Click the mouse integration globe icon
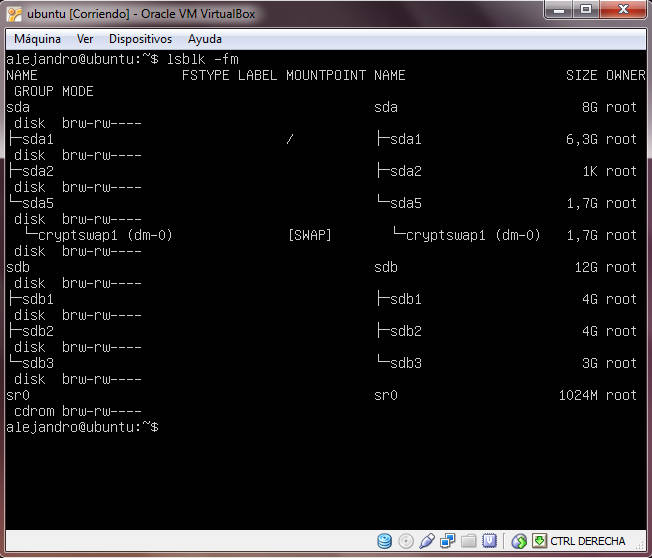The height and width of the screenshot is (558, 652). [518, 541]
